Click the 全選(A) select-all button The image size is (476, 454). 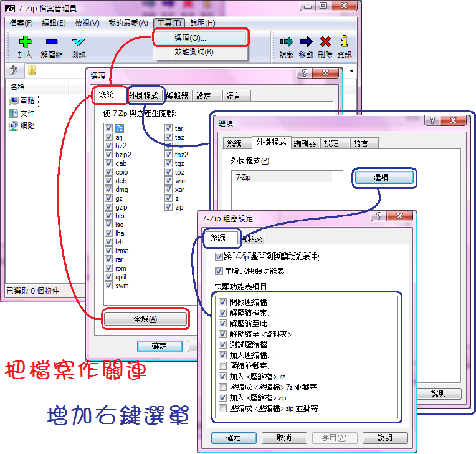(145, 319)
